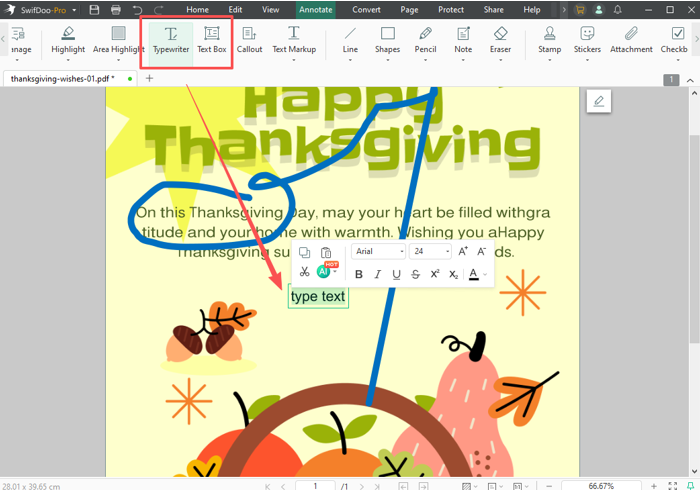Click the page number input field
Viewport: 700px width, 490px height.
[315, 486]
